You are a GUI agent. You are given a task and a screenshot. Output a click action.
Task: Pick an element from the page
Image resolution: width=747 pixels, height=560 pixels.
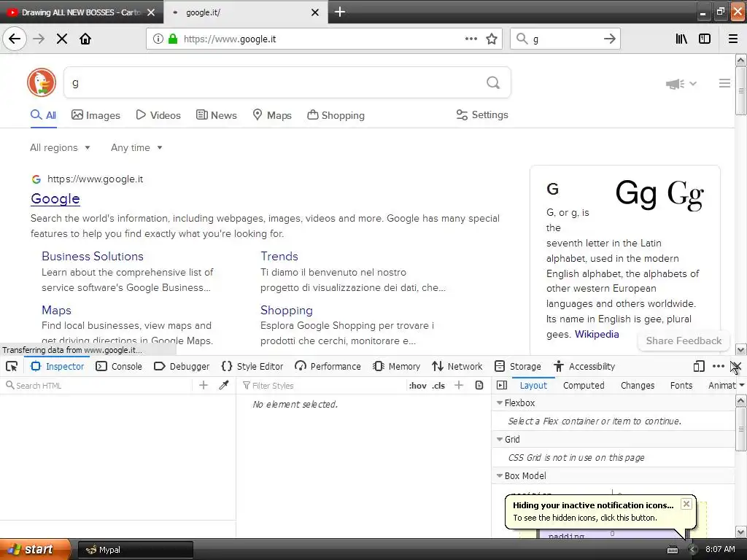point(12,366)
